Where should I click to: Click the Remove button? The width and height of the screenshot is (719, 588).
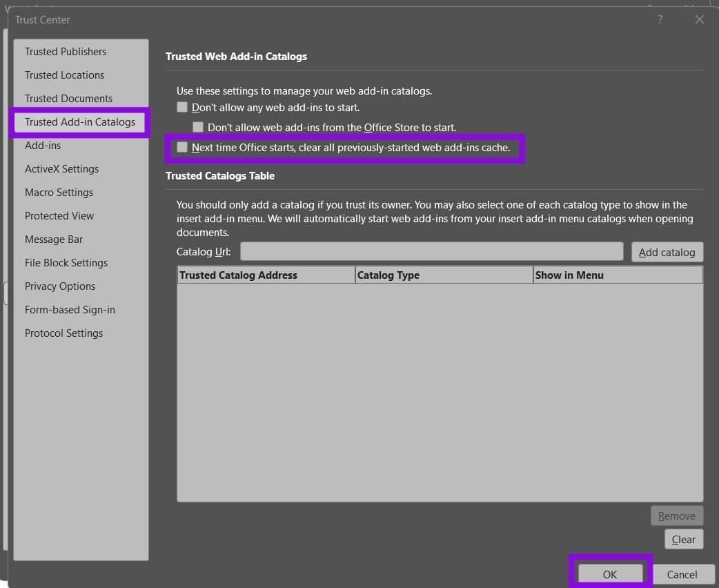(x=676, y=516)
